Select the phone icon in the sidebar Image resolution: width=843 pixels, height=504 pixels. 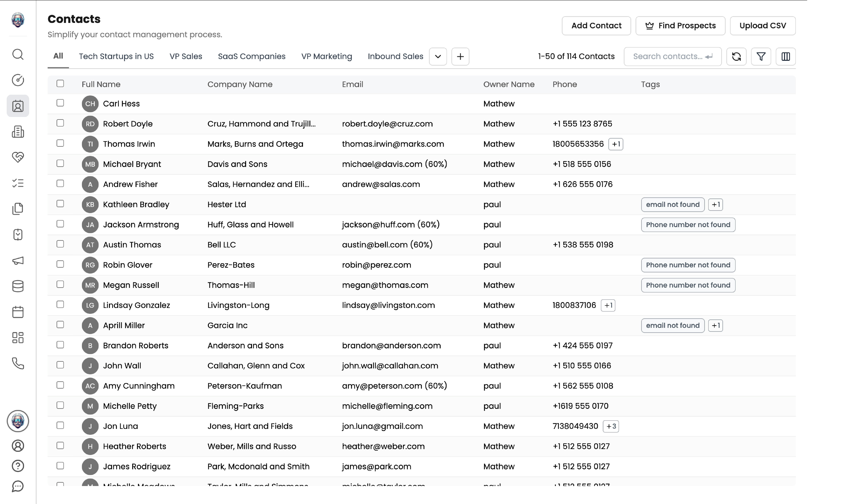[x=18, y=363]
